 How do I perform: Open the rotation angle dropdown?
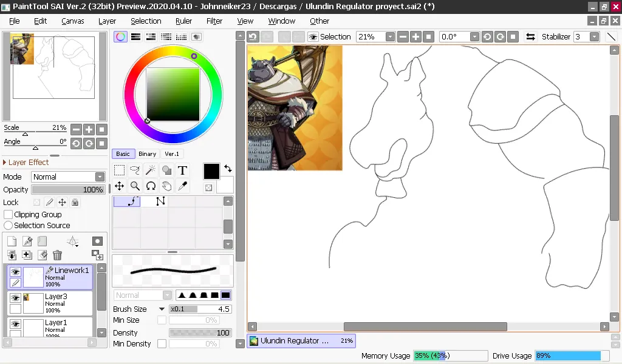point(474,37)
